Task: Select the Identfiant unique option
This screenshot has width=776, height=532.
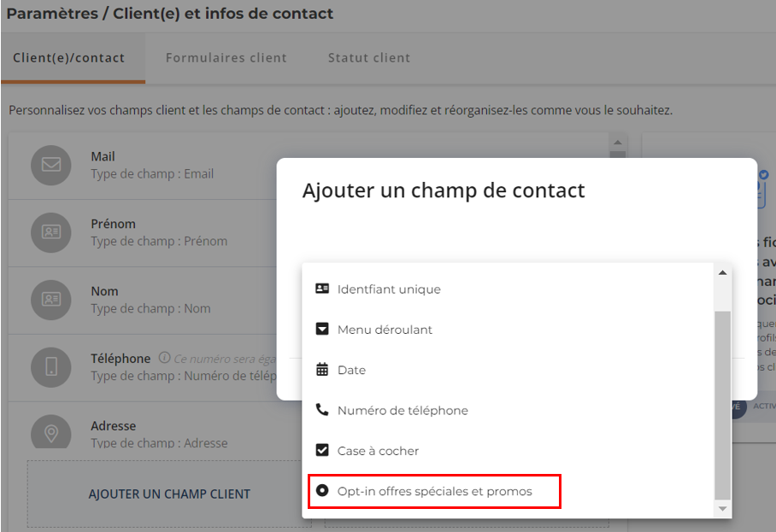Action: (x=508, y=289)
